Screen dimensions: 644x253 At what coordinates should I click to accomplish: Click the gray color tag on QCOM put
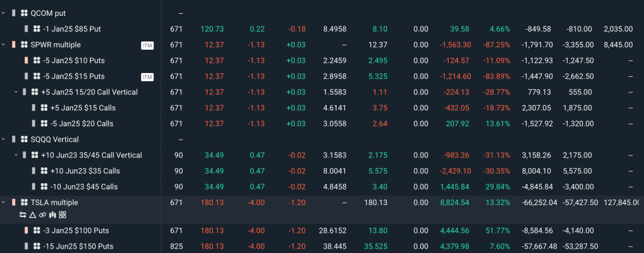coord(14,13)
